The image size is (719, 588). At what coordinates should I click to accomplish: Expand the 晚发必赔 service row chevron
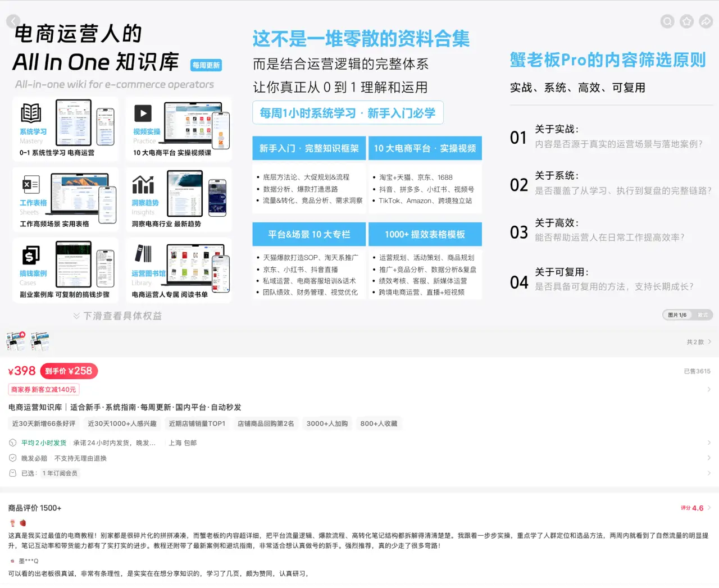point(709,458)
